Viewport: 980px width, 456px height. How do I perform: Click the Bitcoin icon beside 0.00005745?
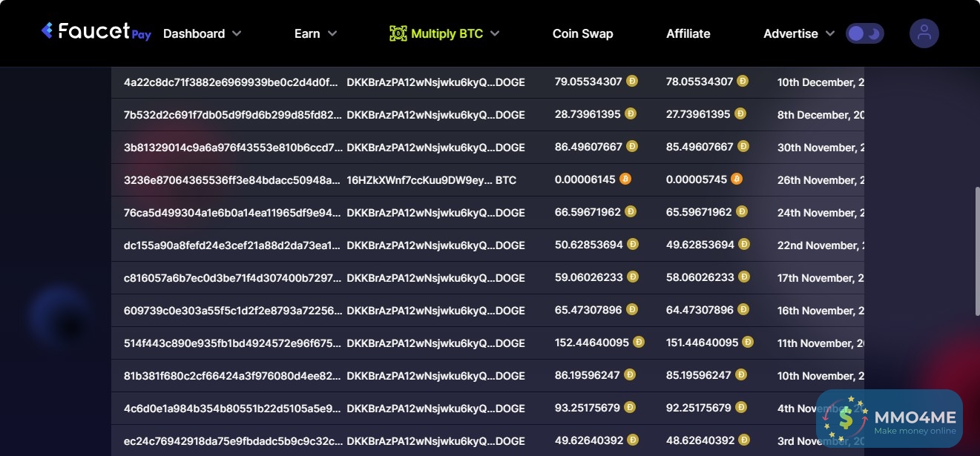pos(736,179)
